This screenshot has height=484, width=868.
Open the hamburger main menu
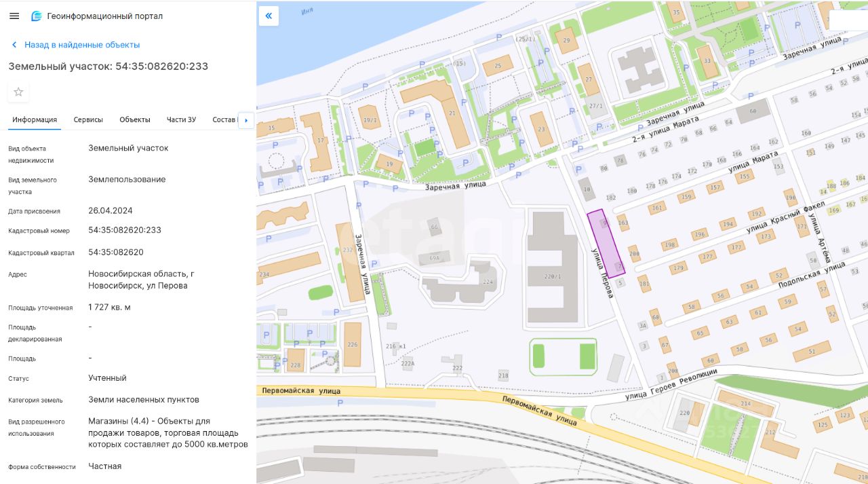pos(14,16)
